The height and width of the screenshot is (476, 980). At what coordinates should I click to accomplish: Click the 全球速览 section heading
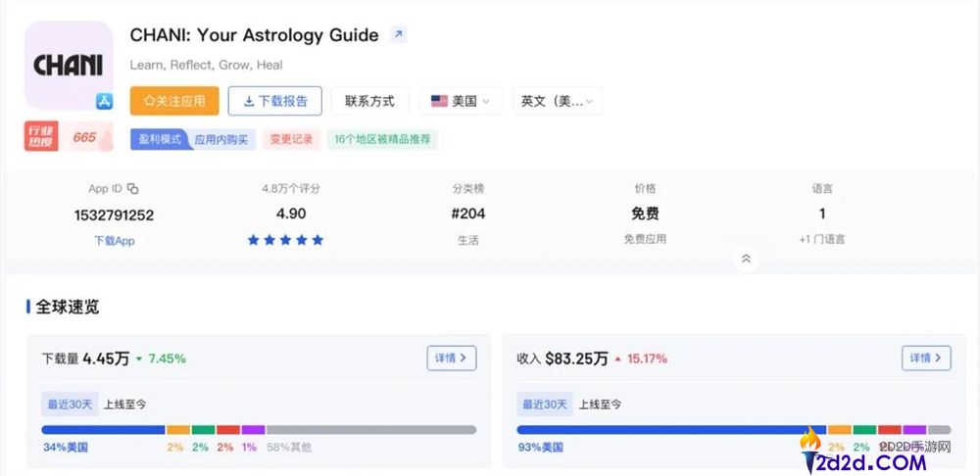pyautogui.click(x=67, y=307)
